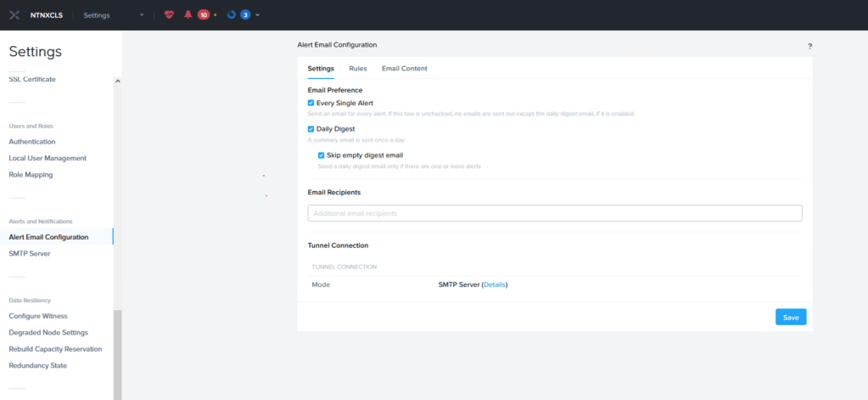Disable Skip empty digest email checkbox
This screenshot has height=400, width=868.
click(322, 155)
